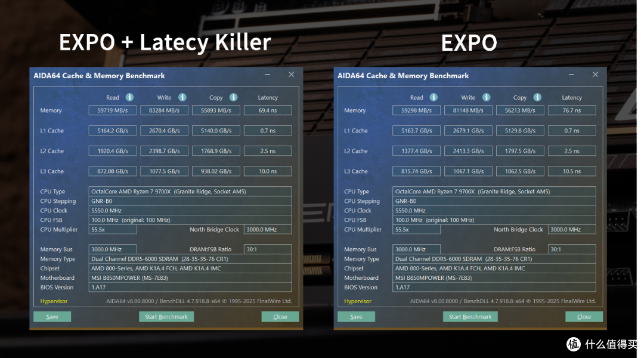644x358 pixels.
Task: Select Memory Latency value 76.7 ns
Action: pyautogui.click(x=572, y=110)
